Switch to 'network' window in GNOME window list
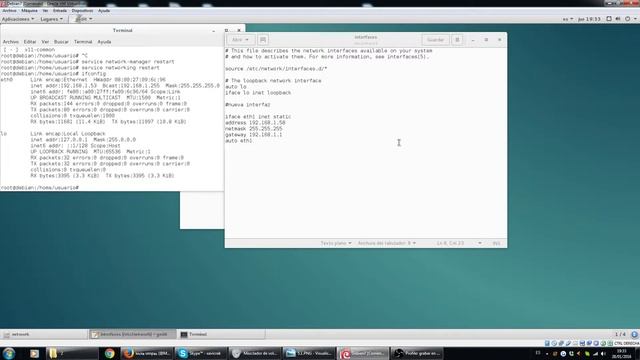Image resolution: width=640 pixels, height=360 pixels. (x=44, y=334)
